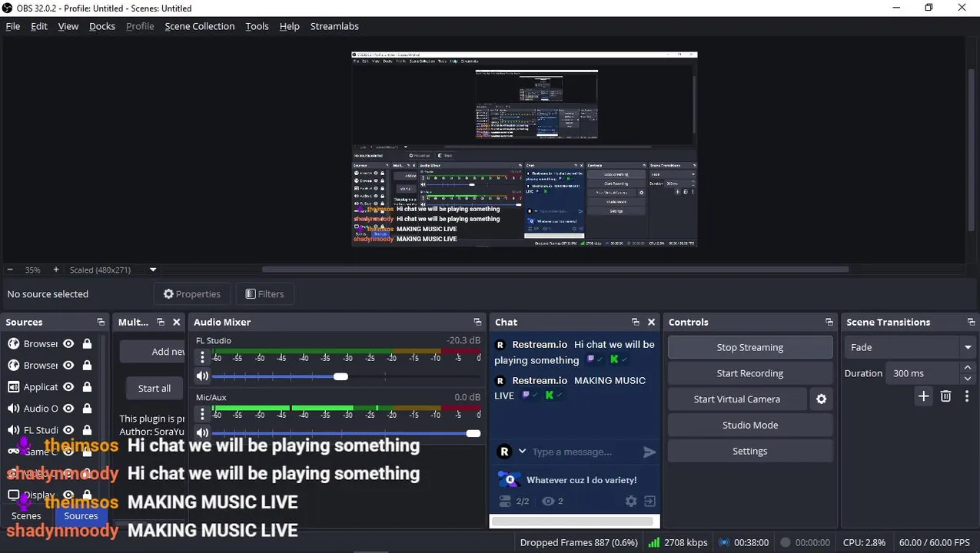
Task: Start the Virtual Camera
Action: pyautogui.click(x=736, y=399)
